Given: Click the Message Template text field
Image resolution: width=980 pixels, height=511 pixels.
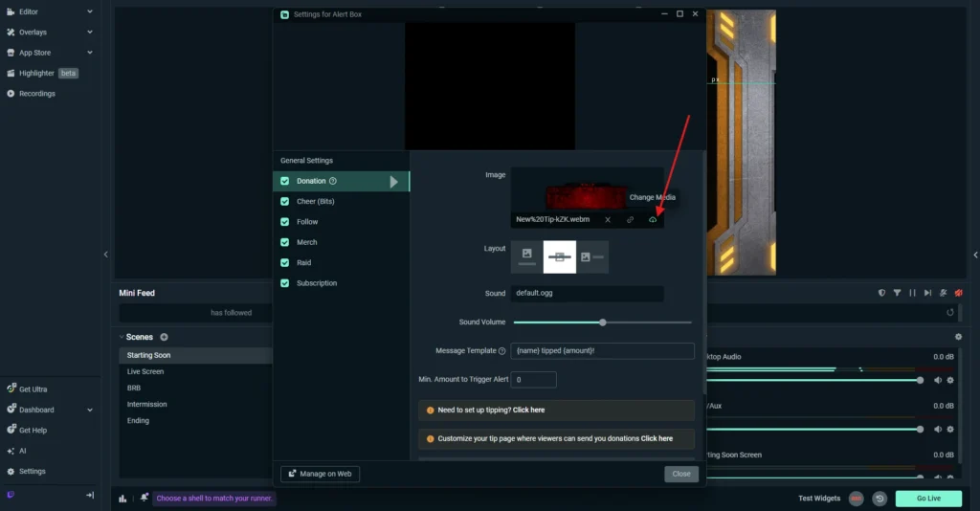Looking at the screenshot, I should pyautogui.click(x=602, y=351).
